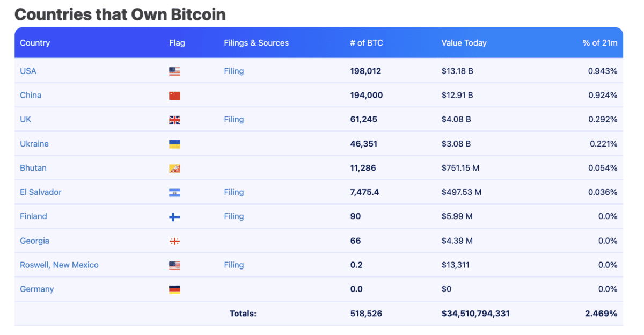Viewport: 644px width, 335px height.
Task: Click the Bhutan flag icon
Action: point(174,167)
